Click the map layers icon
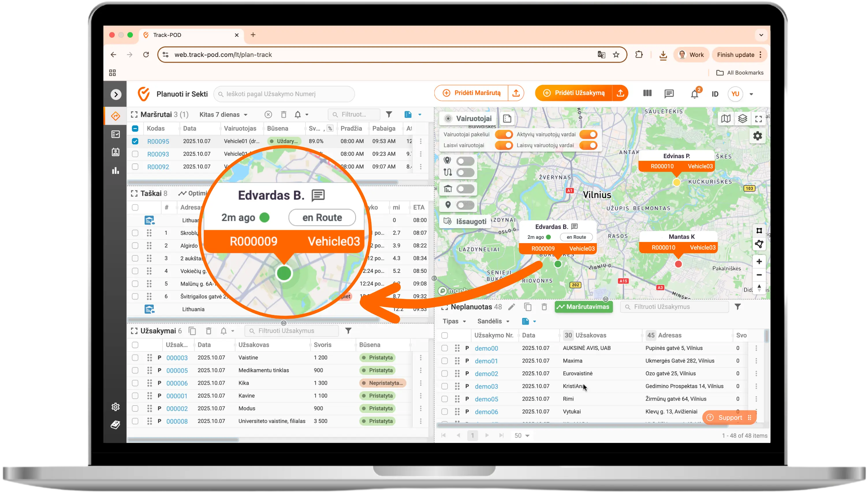Screen dimensions: 868x492 742,119
